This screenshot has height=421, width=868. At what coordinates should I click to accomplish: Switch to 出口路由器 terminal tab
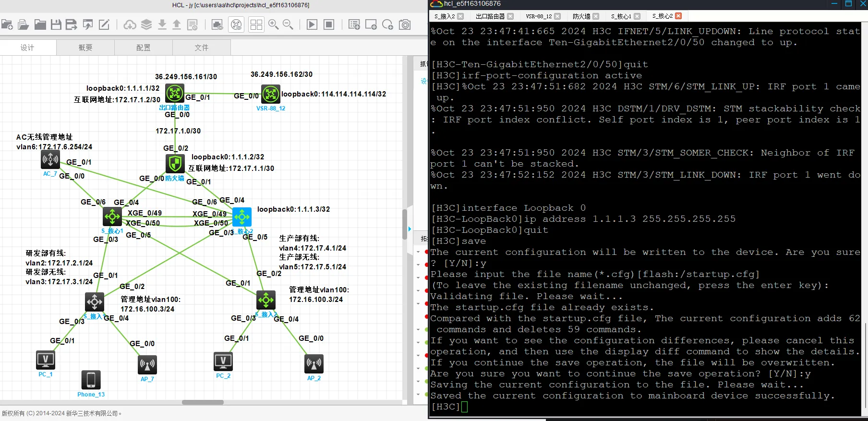(x=490, y=16)
